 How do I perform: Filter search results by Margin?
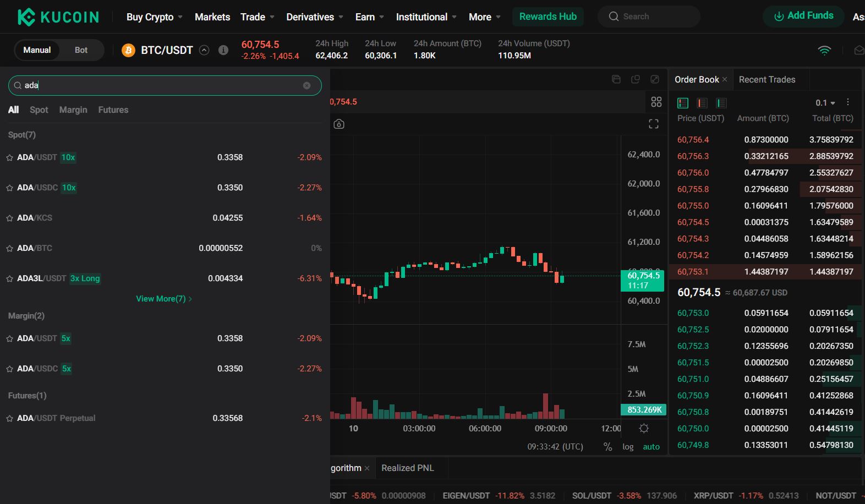point(73,110)
